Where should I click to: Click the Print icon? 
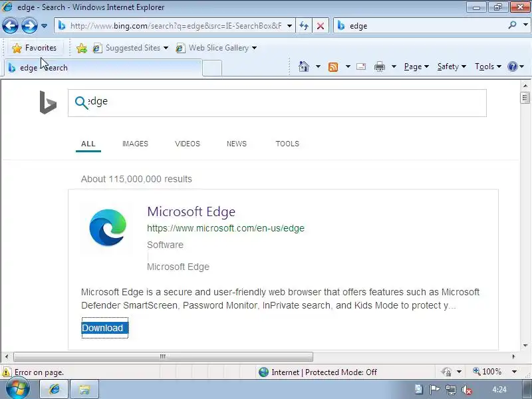(x=379, y=66)
